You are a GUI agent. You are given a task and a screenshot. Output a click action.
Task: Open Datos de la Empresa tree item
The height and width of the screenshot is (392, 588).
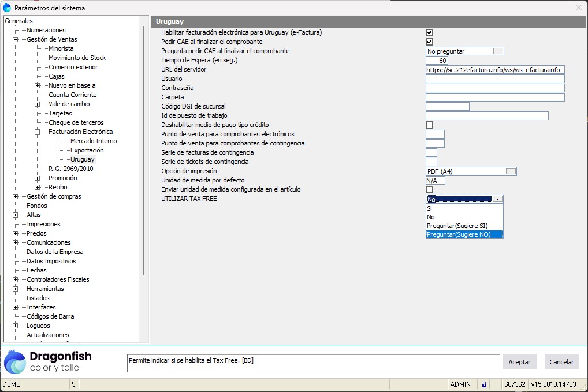(x=55, y=252)
